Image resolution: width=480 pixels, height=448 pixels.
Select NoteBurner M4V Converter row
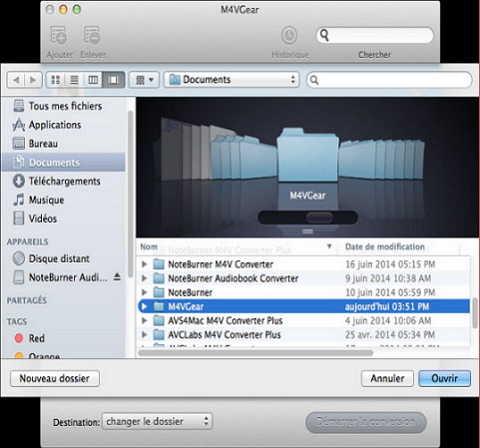pos(303,264)
